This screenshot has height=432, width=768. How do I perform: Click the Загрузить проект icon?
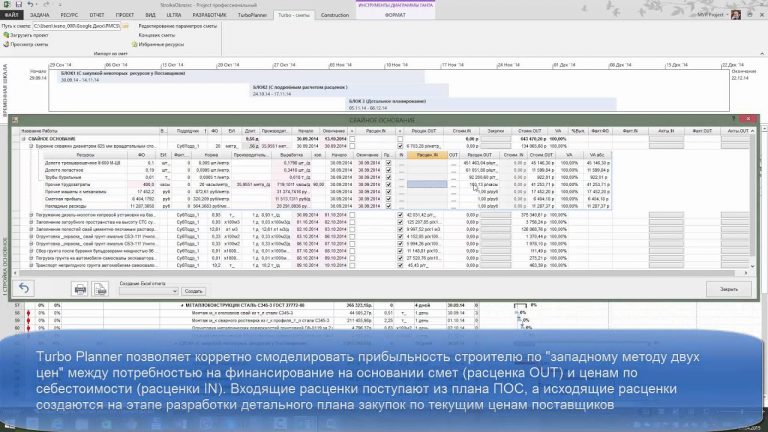tap(6, 35)
